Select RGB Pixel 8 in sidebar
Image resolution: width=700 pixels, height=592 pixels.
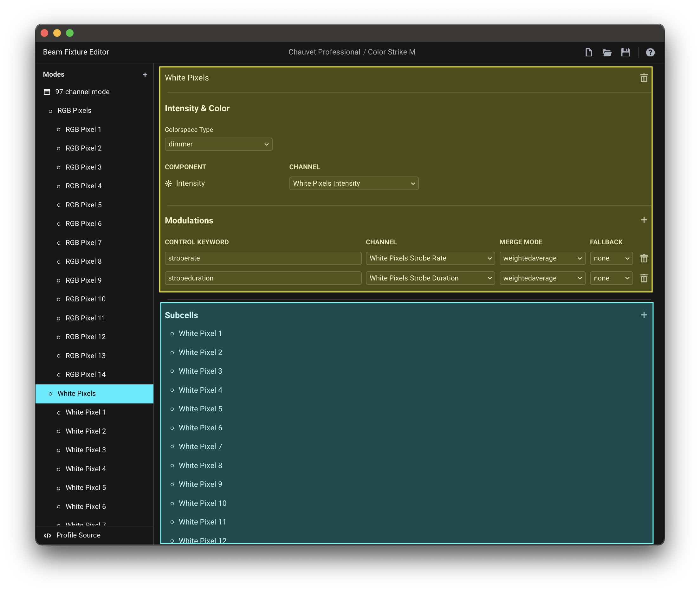pos(95,261)
